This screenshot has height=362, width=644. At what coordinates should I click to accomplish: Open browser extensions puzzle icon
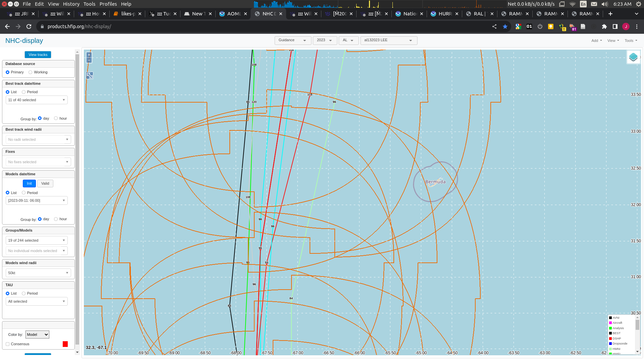604,26
